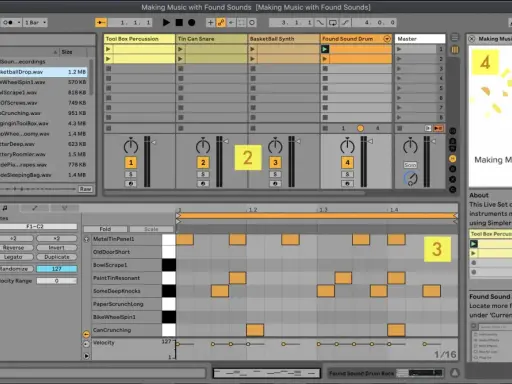Click the Stop transport button
Screen dimensions: 512x384
[x=179, y=23]
